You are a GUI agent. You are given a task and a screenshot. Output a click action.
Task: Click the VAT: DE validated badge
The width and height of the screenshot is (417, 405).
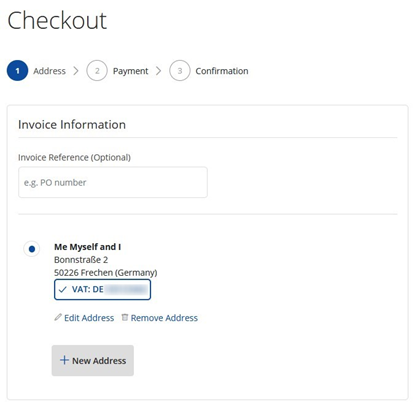click(102, 290)
